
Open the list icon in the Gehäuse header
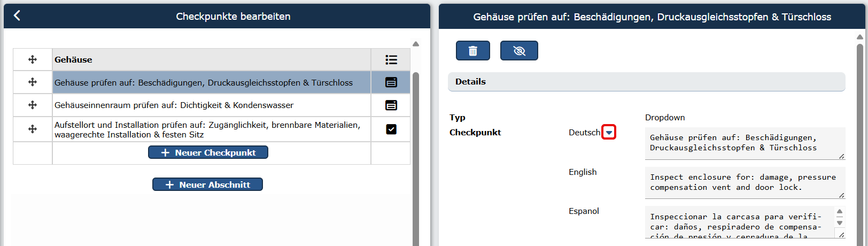tap(391, 59)
